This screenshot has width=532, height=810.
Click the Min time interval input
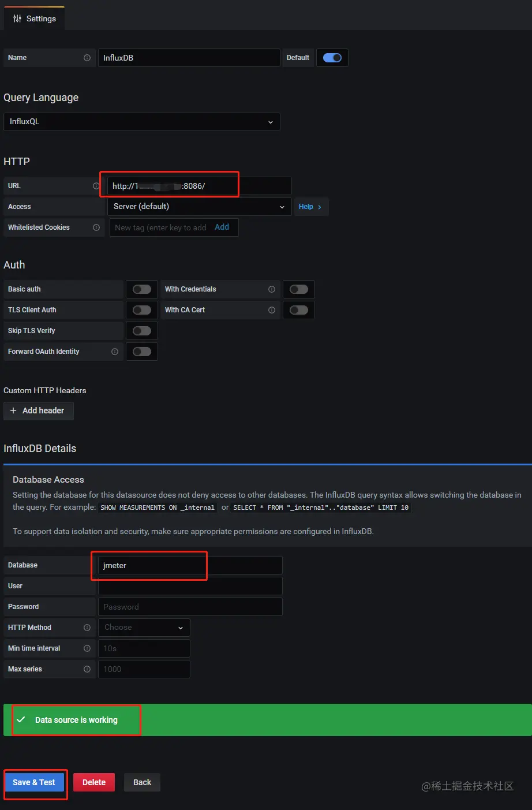(x=144, y=648)
